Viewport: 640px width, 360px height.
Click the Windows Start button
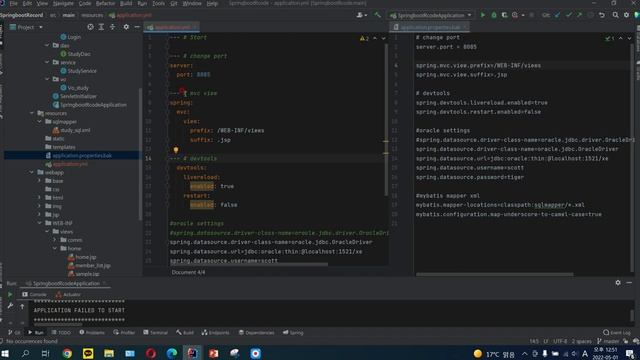[x=5, y=353]
